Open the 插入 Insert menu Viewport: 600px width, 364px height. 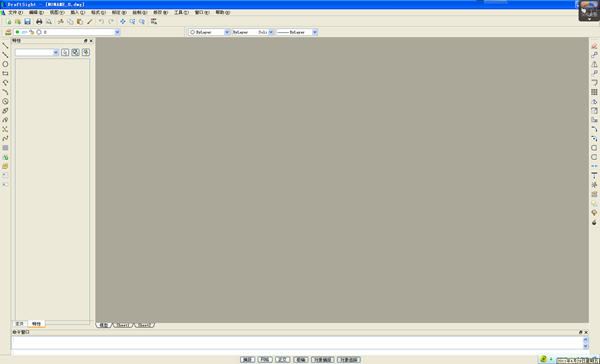point(78,13)
